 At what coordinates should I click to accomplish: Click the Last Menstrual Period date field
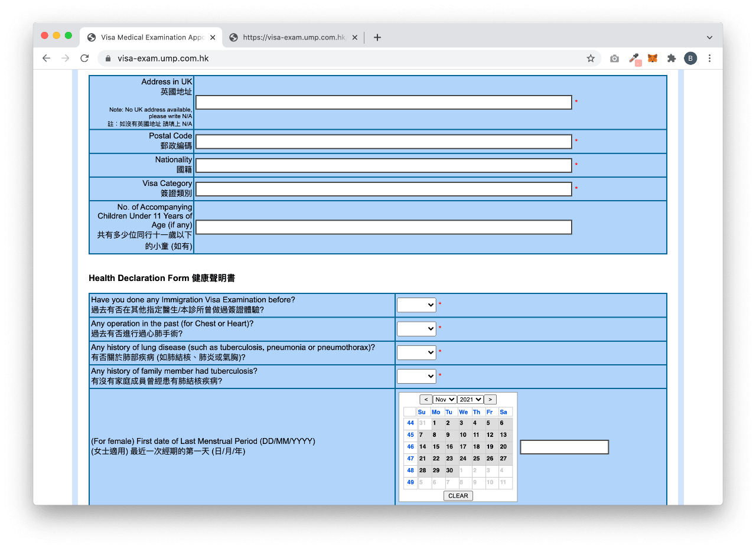[x=564, y=447]
